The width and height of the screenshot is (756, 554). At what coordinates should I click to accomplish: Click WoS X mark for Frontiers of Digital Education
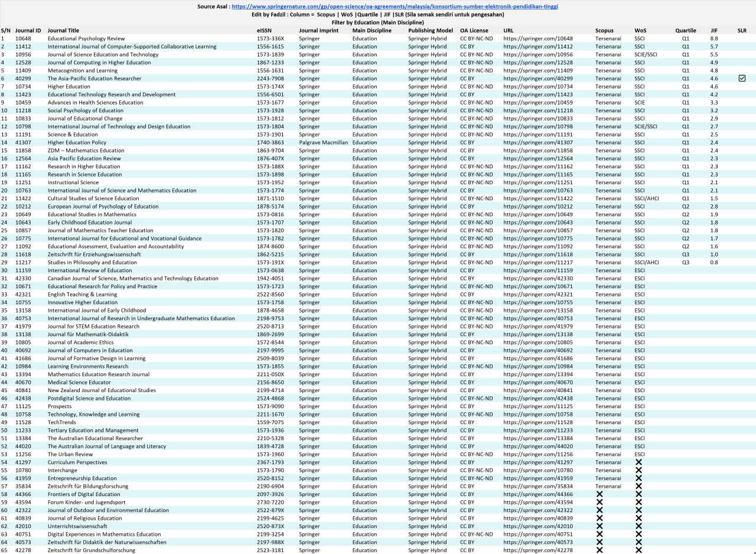(x=638, y=494)
